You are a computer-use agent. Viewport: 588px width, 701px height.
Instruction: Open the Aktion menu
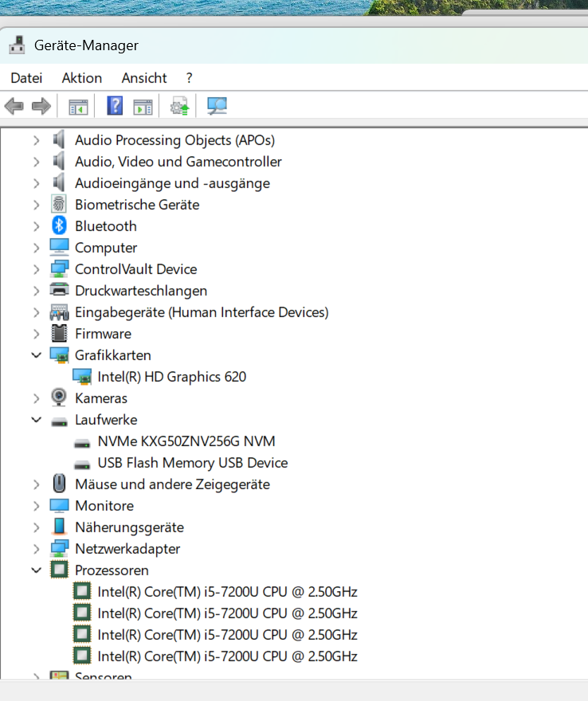coord(82,78)
